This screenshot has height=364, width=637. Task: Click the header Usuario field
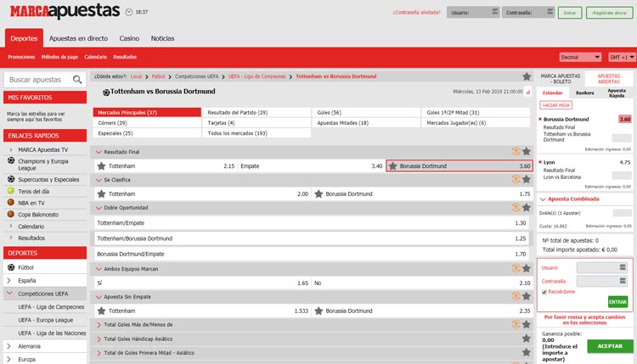coord(473,13)
